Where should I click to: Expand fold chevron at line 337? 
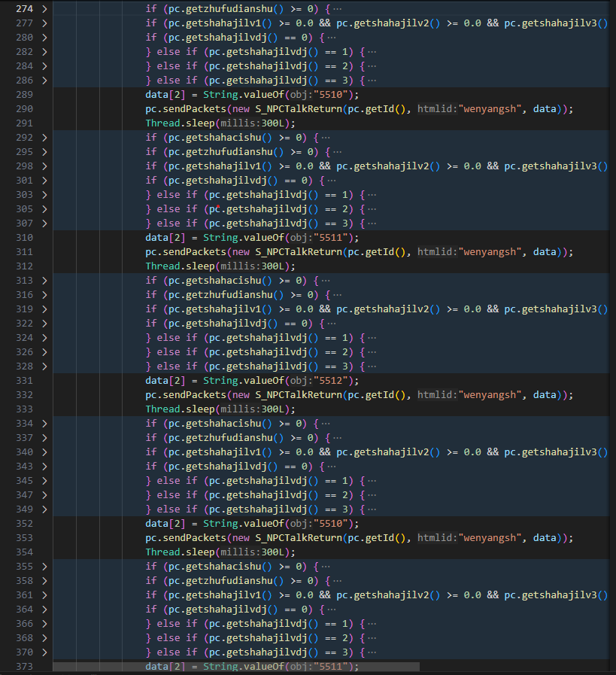(44, 438)
